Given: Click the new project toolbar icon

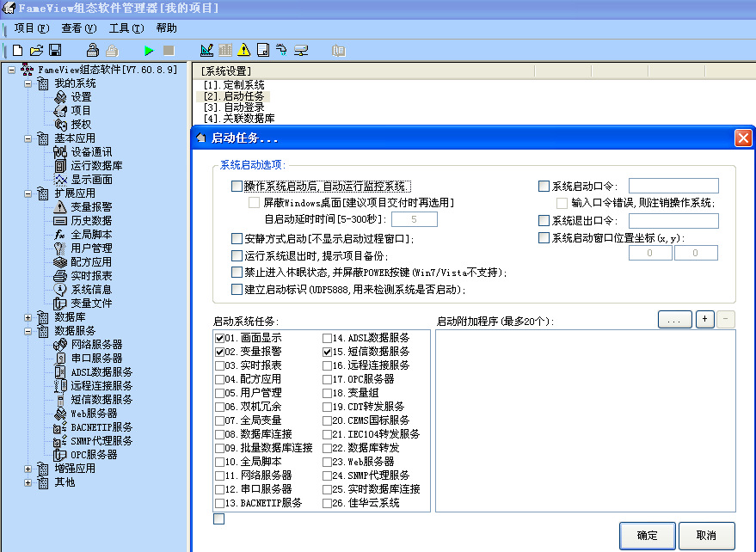Looking at the screenshot, I should click(x=17, y=51).
